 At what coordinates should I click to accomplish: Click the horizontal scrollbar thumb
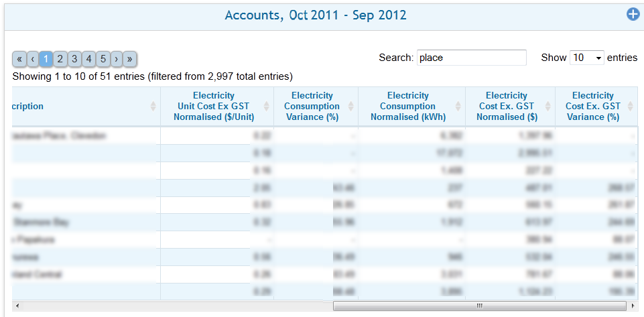(x=478, y=306)
